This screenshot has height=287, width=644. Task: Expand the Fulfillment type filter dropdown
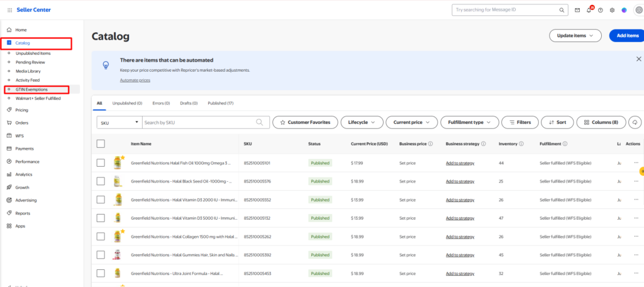pyautogui.click(x=469, y=122)
